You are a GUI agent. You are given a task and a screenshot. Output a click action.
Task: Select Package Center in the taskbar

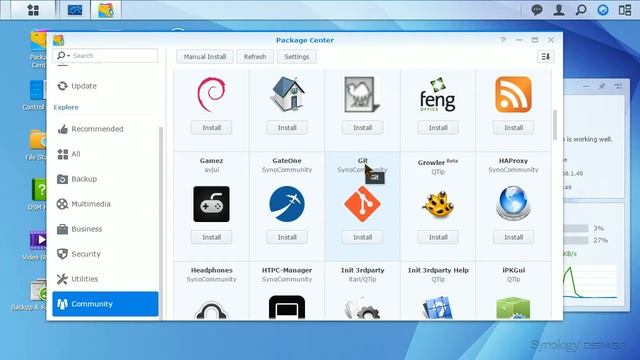pos(106,10)
